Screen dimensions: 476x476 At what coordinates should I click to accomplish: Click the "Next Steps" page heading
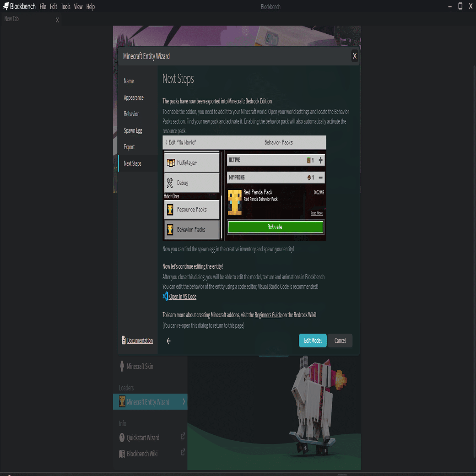click(178, 79)
